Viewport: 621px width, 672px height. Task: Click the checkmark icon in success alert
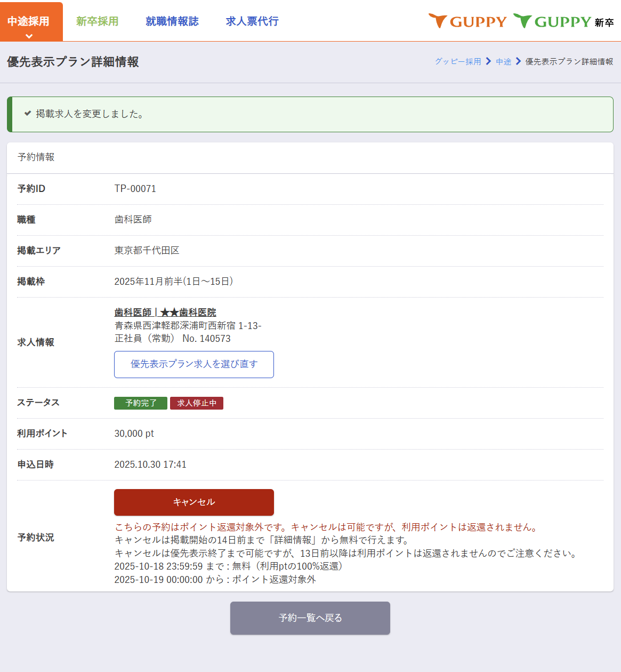(28, 114)
